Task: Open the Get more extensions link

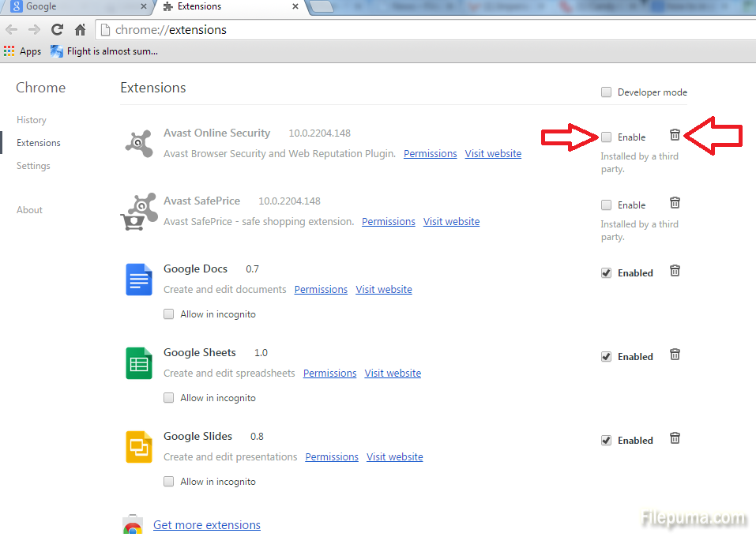Action: [207, 525]
